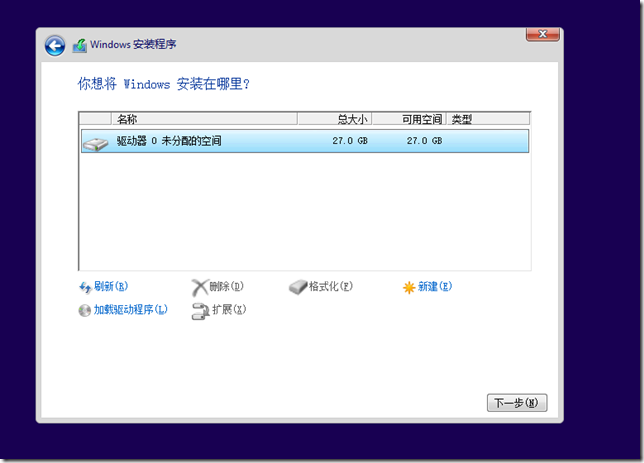Open the 加载驱动程序(L) load driver link
The width and height of the screenshot is (644, 463).
point(131,309)
